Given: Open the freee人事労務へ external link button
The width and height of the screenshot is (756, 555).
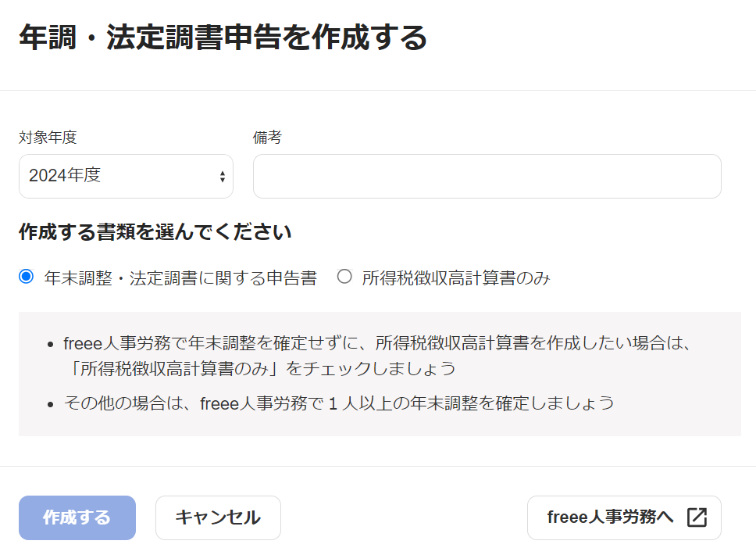Looking at the screenshot, I should (624, 517).
